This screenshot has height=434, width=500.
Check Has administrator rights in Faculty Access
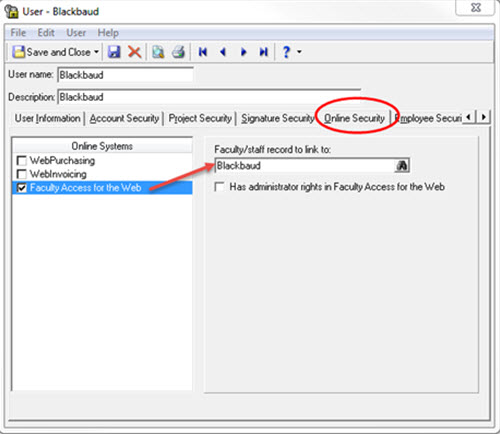[219, 187]
